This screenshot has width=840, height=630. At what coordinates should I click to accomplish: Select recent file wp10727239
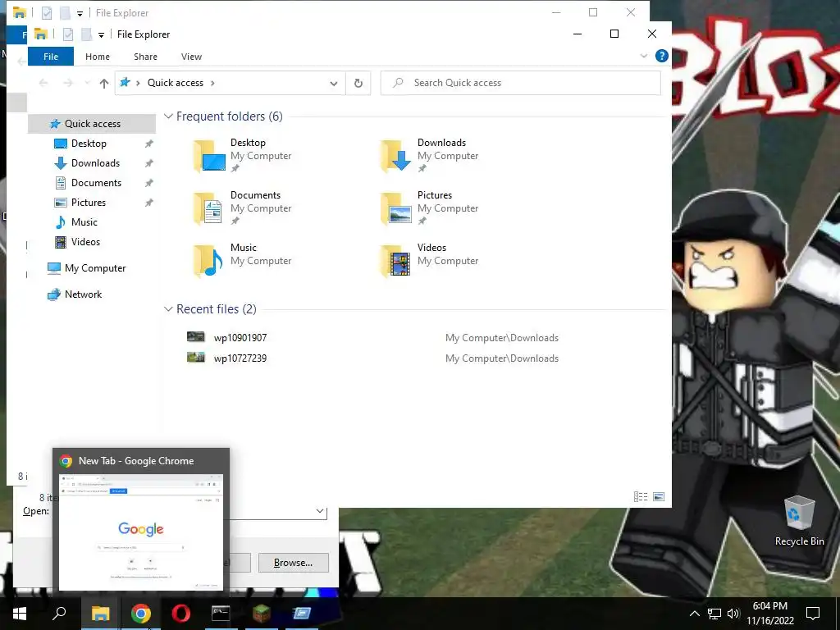coord(240,358)
